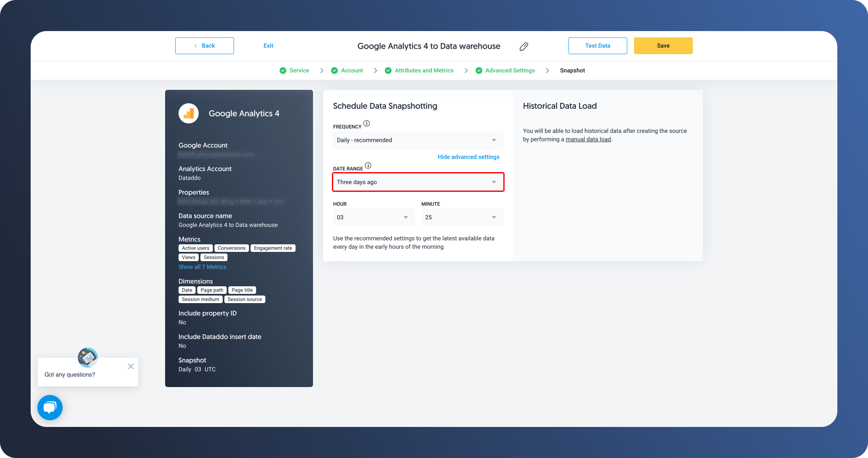Expand the Hour dropdown set to 03
Screen dimensions: 868x458
[373, 217]
